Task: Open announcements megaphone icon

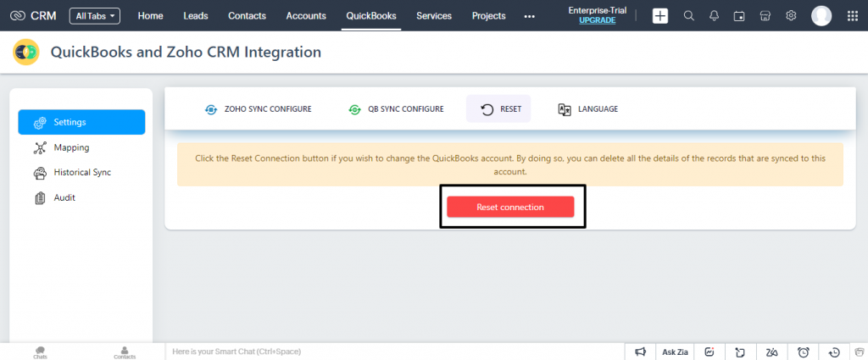Action: (x=641, y=352)
